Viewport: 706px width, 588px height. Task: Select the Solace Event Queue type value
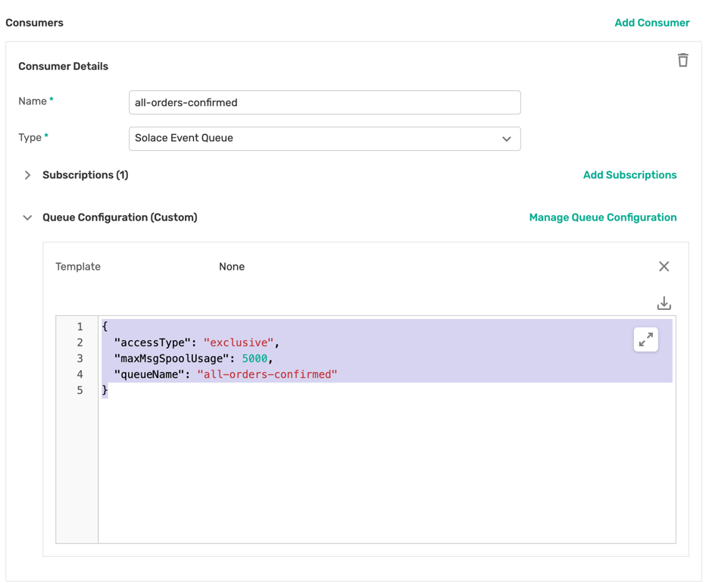click(x=182, y=139)
